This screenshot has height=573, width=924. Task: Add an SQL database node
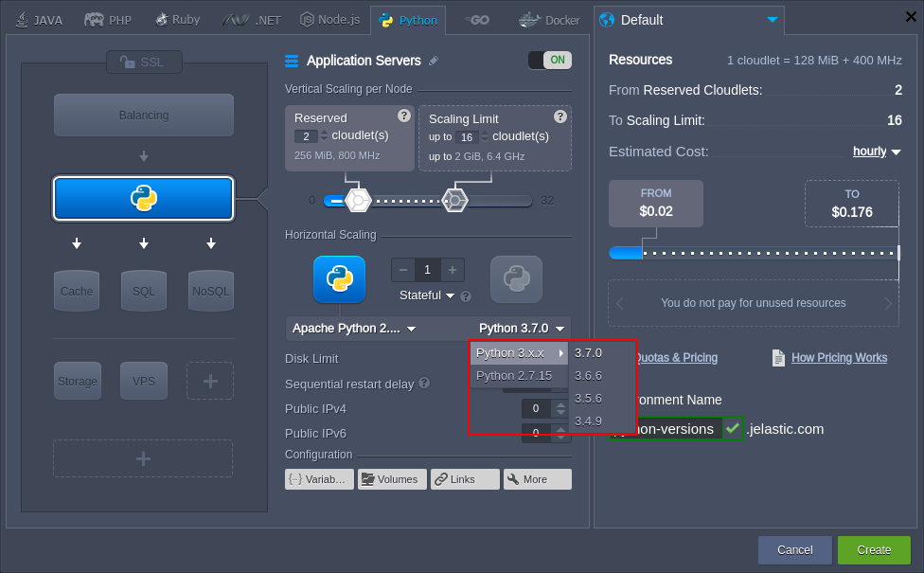pos(143,291)
